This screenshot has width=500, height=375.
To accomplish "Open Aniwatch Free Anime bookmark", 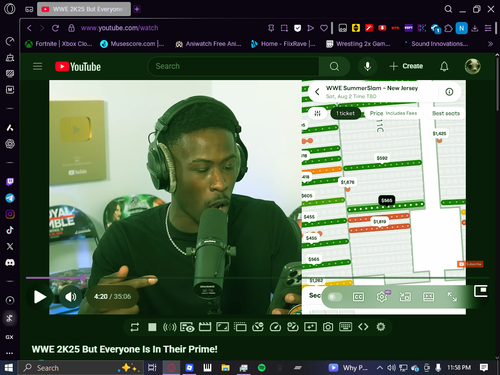I will click(208, 44).
